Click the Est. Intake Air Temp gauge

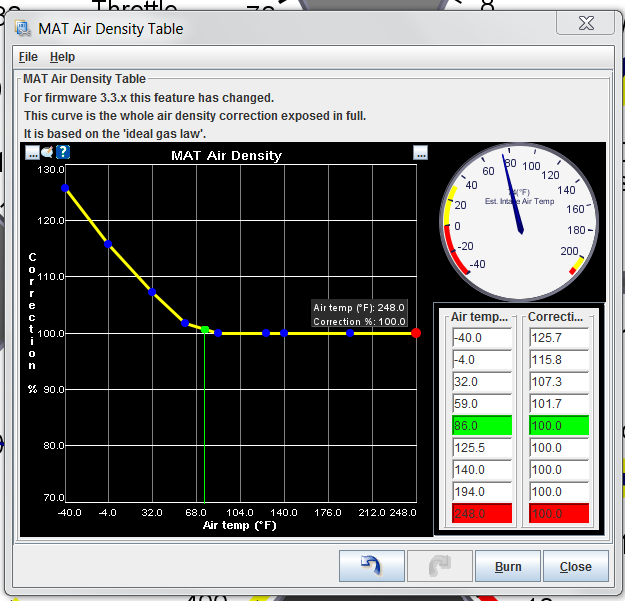click(518, 221)
